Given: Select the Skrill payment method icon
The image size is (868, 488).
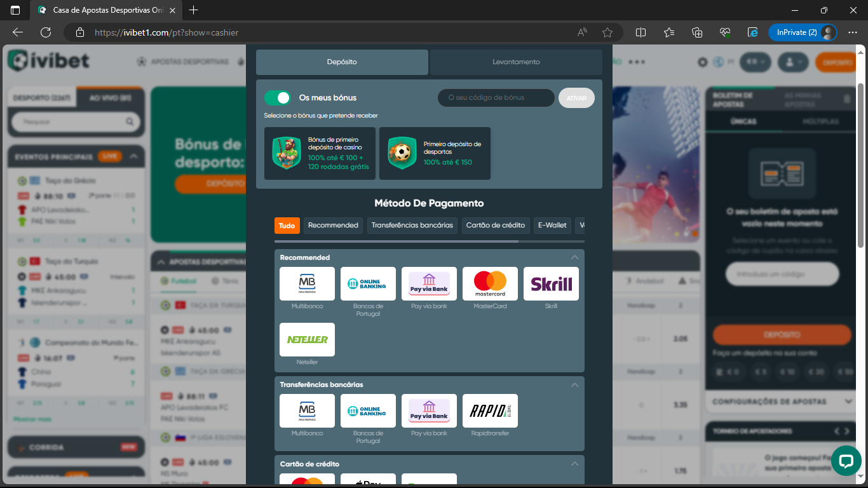Looking at the screenshot, I should point(551,283).
